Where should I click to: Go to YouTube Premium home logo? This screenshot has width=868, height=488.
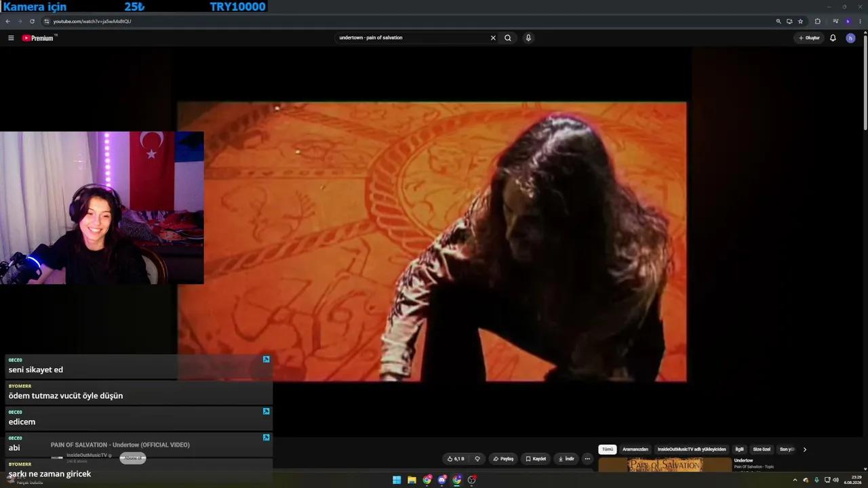click(38, 38)
